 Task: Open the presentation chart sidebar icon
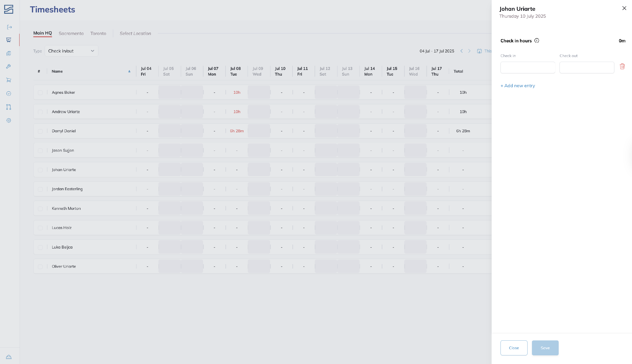[9, 40]
